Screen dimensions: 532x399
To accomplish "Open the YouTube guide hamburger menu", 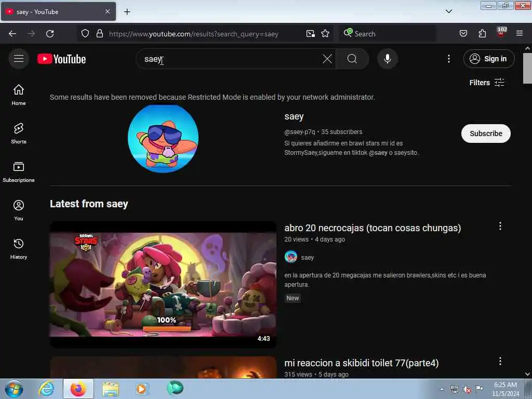I will click(x=19, y=59).
